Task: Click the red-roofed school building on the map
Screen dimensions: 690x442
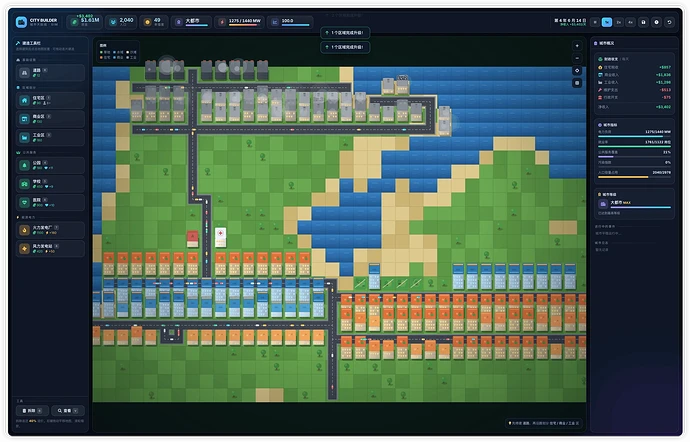Action: click(192, 238)
